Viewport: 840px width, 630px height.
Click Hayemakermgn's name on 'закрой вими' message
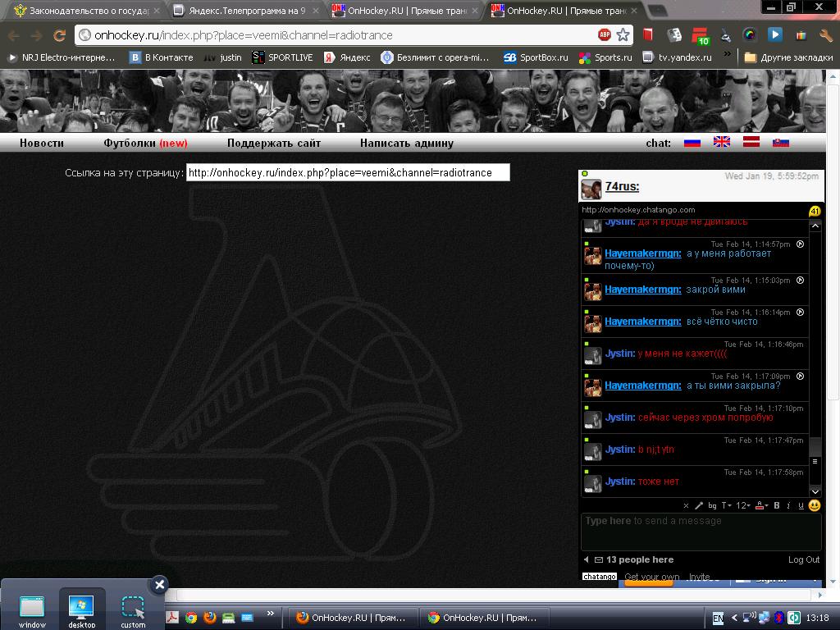coord(643,290)
